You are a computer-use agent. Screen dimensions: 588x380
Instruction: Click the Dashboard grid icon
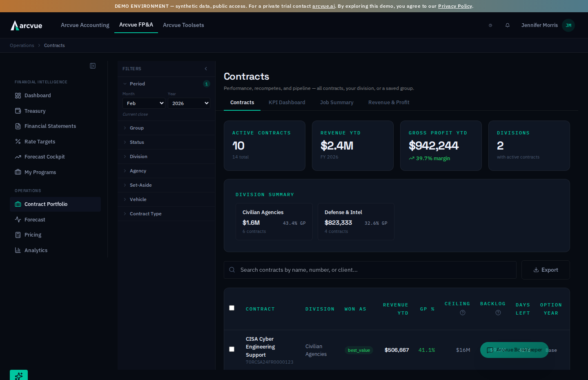tap(18, 96)
